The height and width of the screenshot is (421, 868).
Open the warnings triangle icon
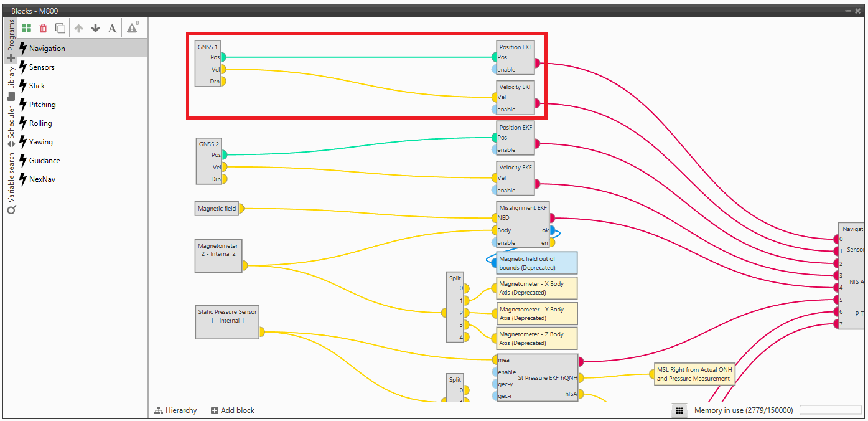(133, 27)
